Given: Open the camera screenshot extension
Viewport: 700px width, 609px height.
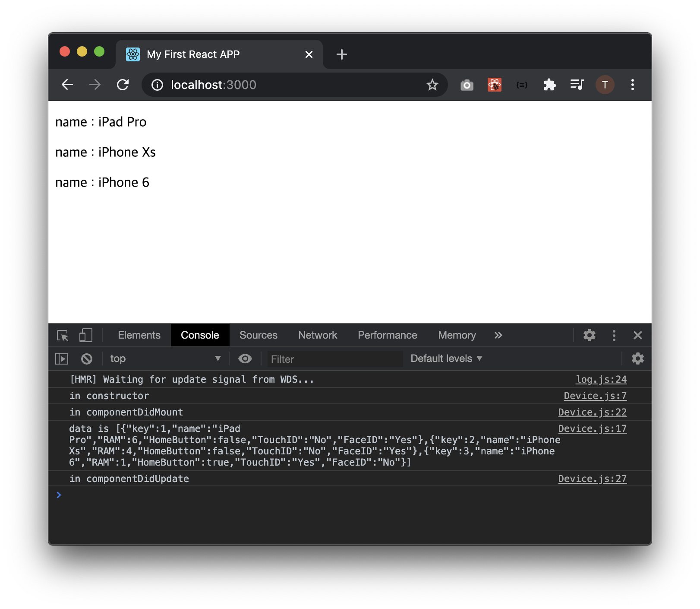Looking at the screenshot, I should click(x=467, y=85).
